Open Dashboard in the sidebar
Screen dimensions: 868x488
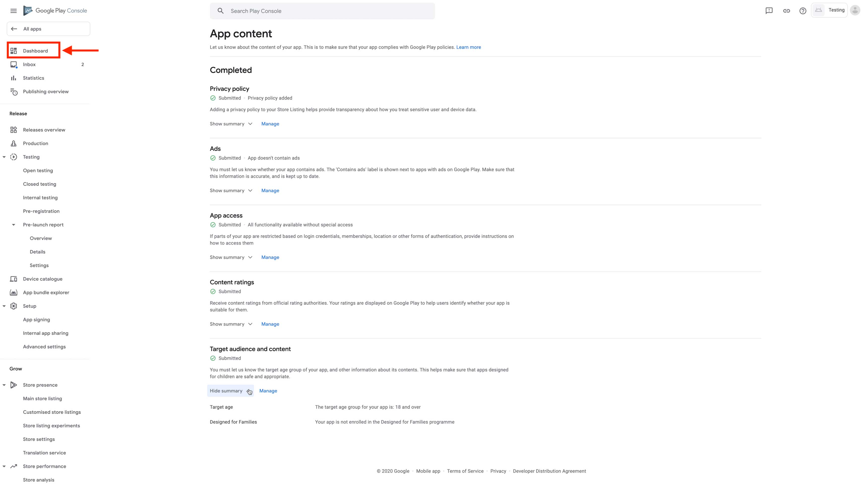click(35, 51)
